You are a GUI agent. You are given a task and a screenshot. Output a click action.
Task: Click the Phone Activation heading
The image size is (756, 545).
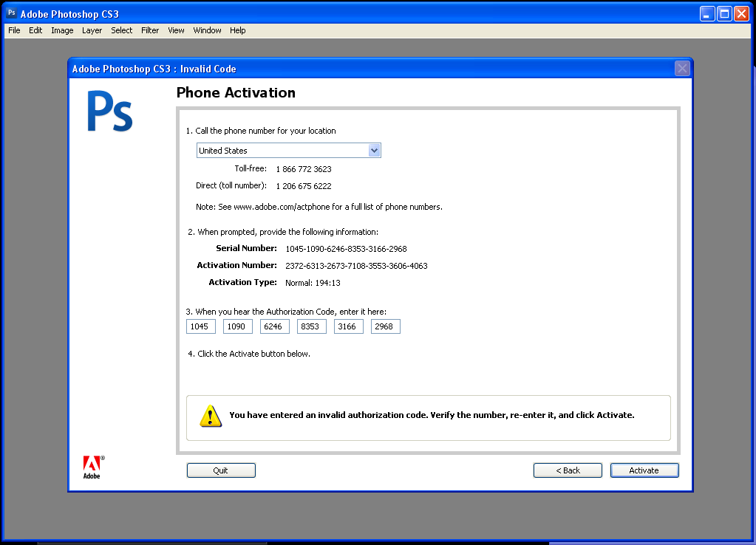tap(236, 92)
